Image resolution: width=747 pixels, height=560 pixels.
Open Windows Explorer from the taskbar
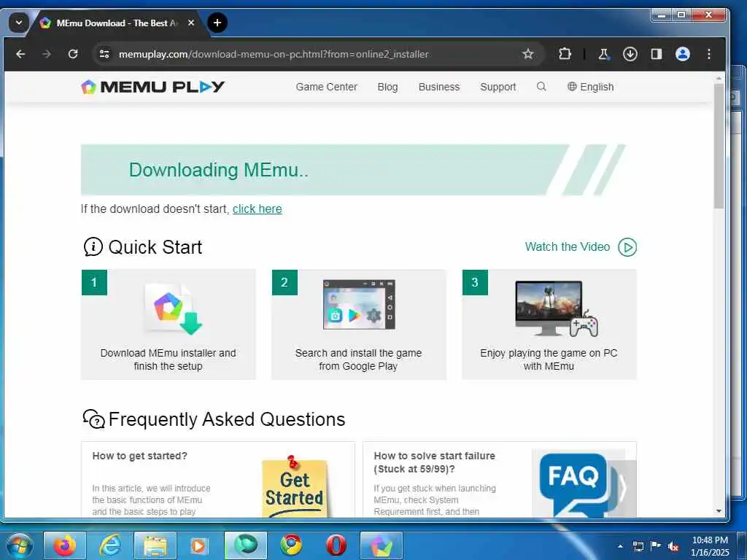pos(155,545)
